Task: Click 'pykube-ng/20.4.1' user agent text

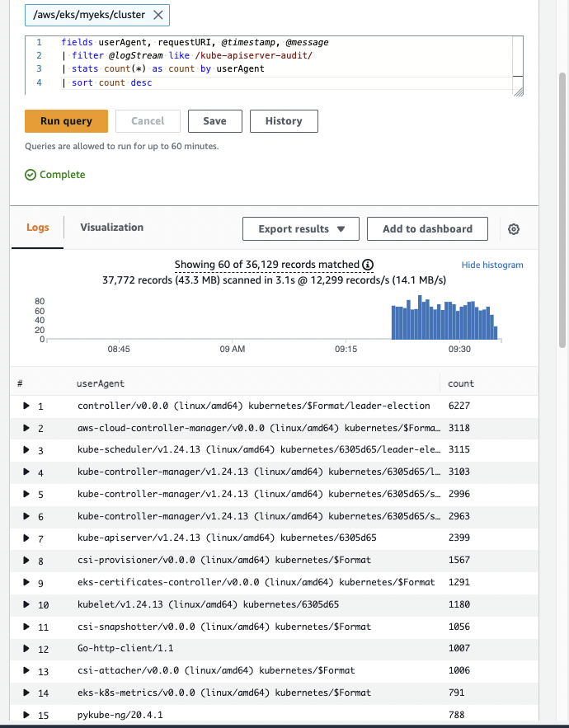Action: 120,715
